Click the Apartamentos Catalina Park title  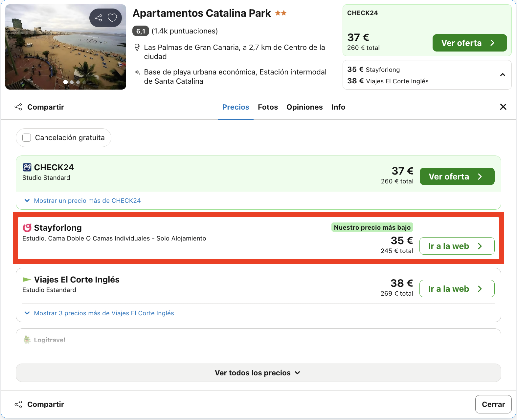(x=202, y=13)
